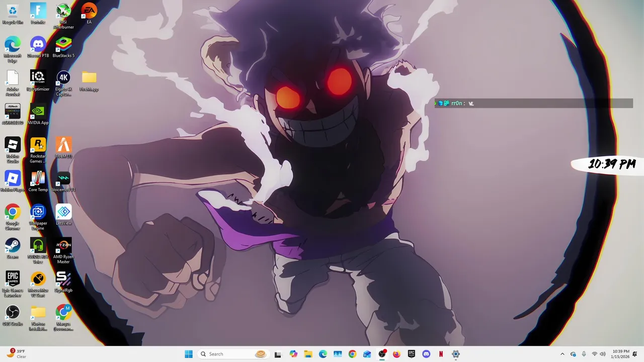The width and height of the screenshot is (644, 362).
Task: Open the volume speaker control
Action: coord(603,354)
